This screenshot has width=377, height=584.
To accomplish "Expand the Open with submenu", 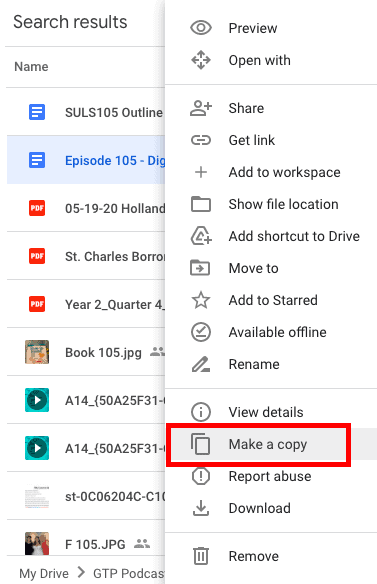I will [x=271, y=60].
